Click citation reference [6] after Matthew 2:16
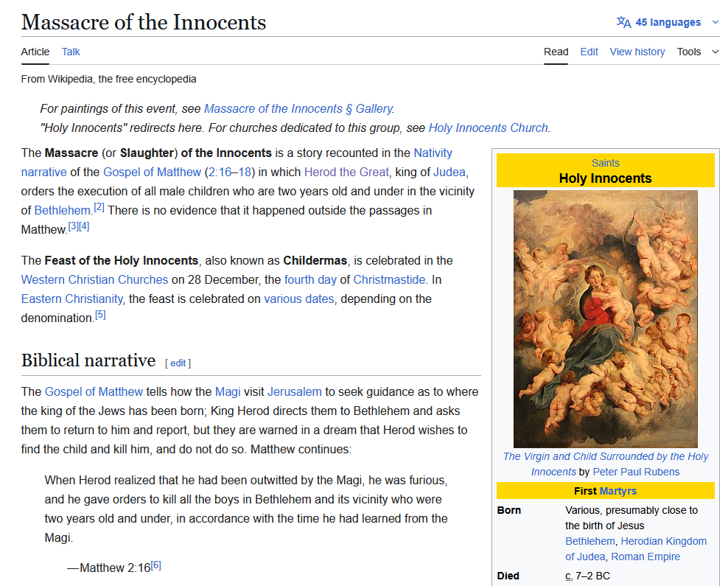Viewport: 728px width, 586px height. (x=155, y=565)
